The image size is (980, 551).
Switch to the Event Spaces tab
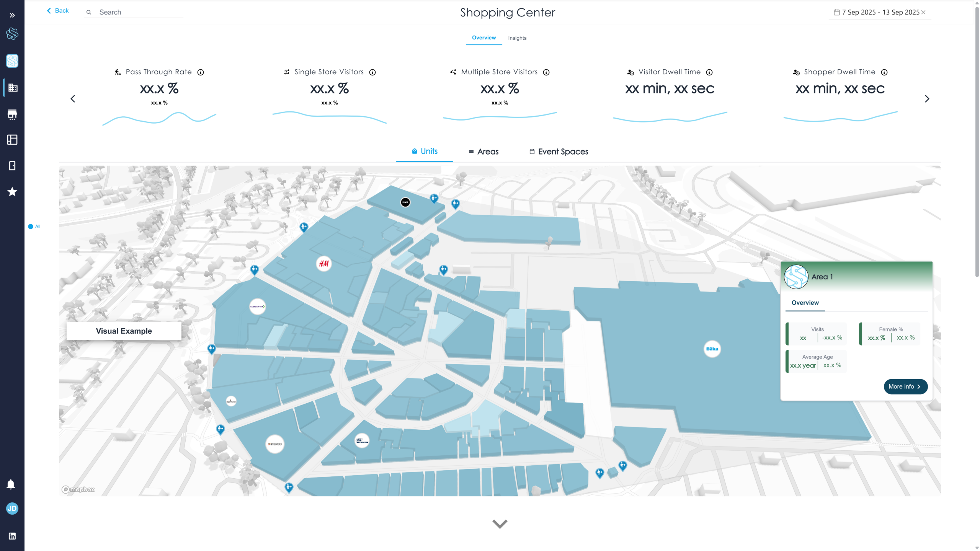[559, 152]
